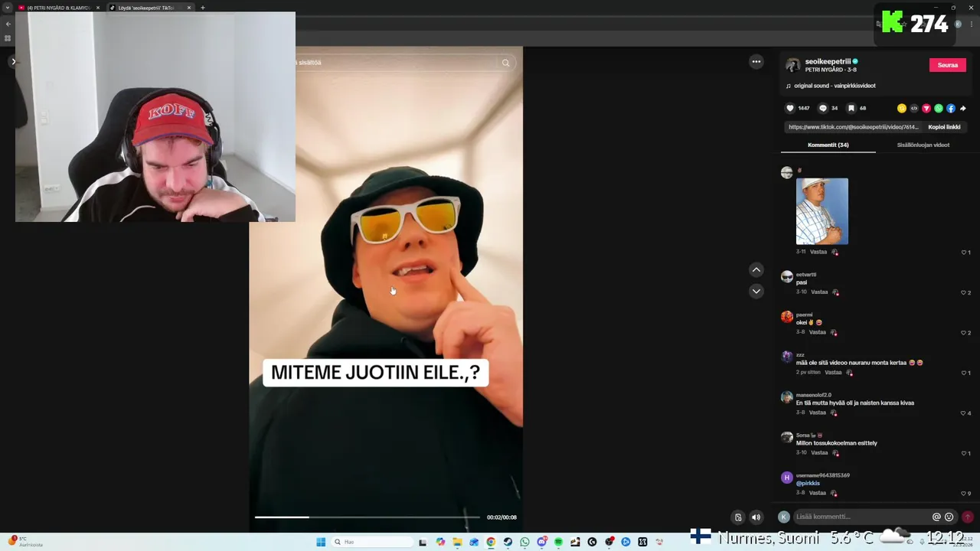Image resolution: width=980 pixels, height=551 pixels.
Task: Click the Seuraa follow button
Action: pos(948,65)
